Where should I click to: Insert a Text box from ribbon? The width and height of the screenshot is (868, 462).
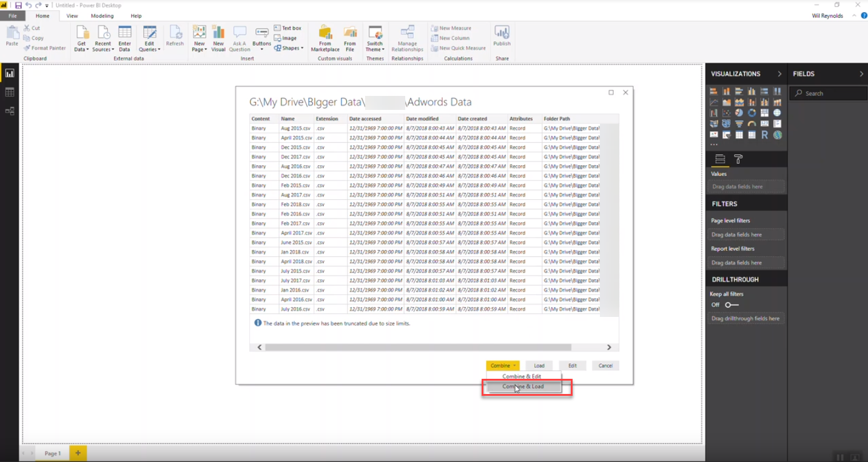(x=288, y=28)
